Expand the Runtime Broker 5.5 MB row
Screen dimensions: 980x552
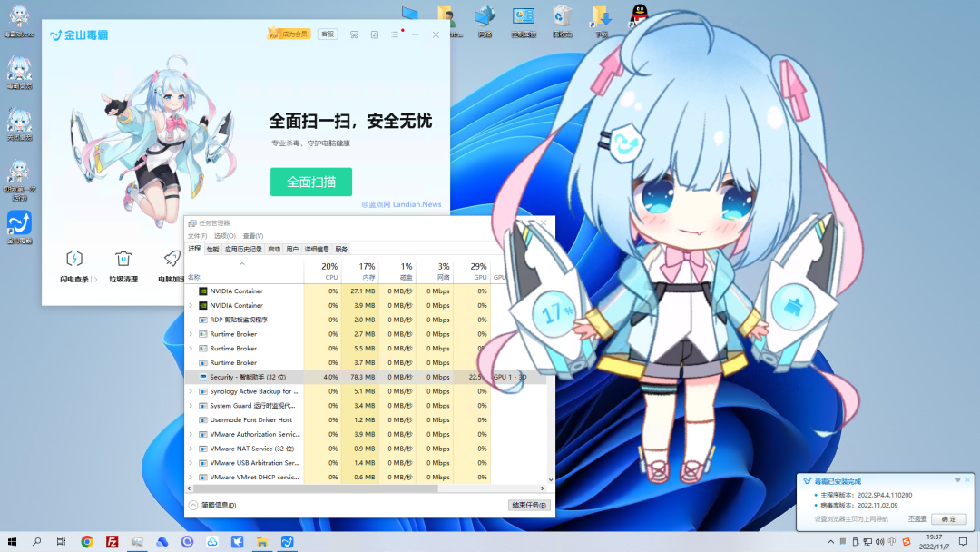tap(191, 349)
